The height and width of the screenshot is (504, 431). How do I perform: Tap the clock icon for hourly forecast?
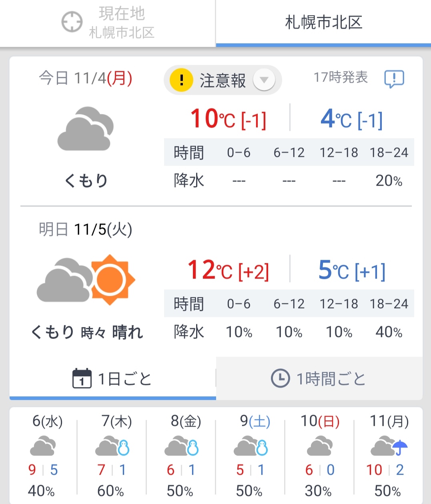[280, 378]
